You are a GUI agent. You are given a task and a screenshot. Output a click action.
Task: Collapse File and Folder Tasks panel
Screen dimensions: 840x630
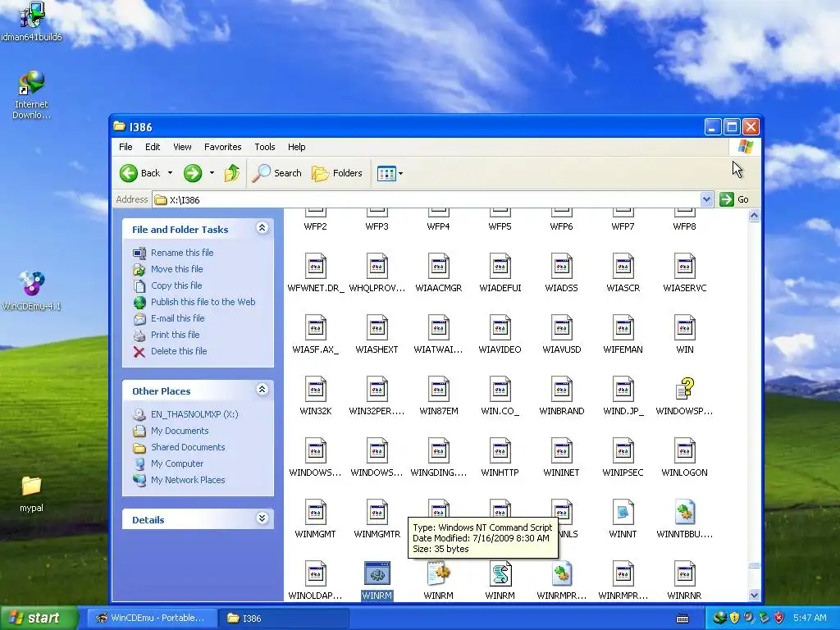[262, 228]
